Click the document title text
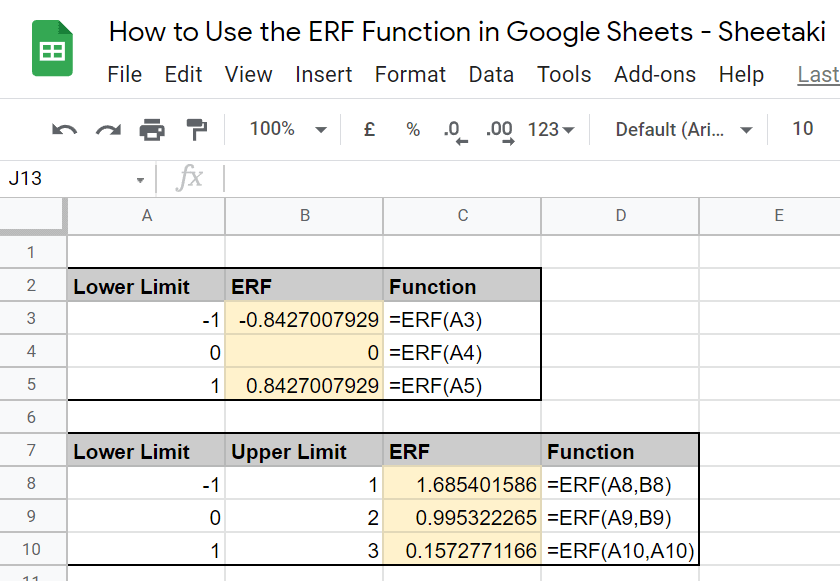 click(x=467, y=32)
